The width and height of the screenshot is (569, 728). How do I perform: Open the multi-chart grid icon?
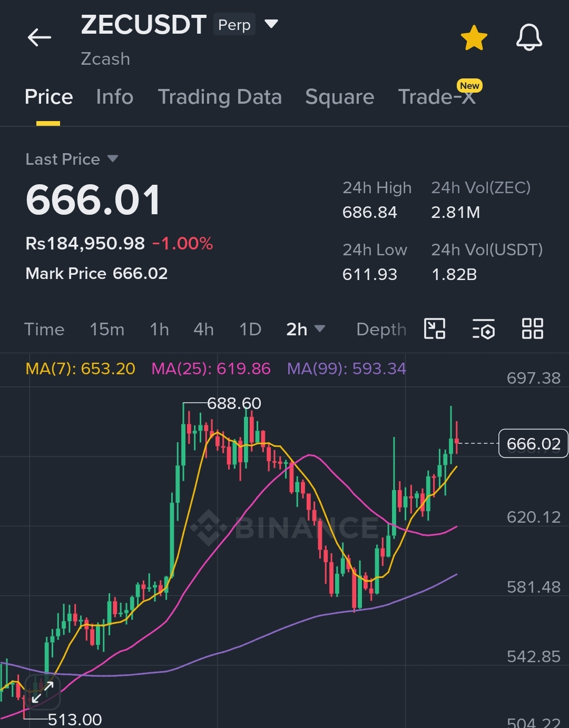pyautogui.click(x=532, y=328)
